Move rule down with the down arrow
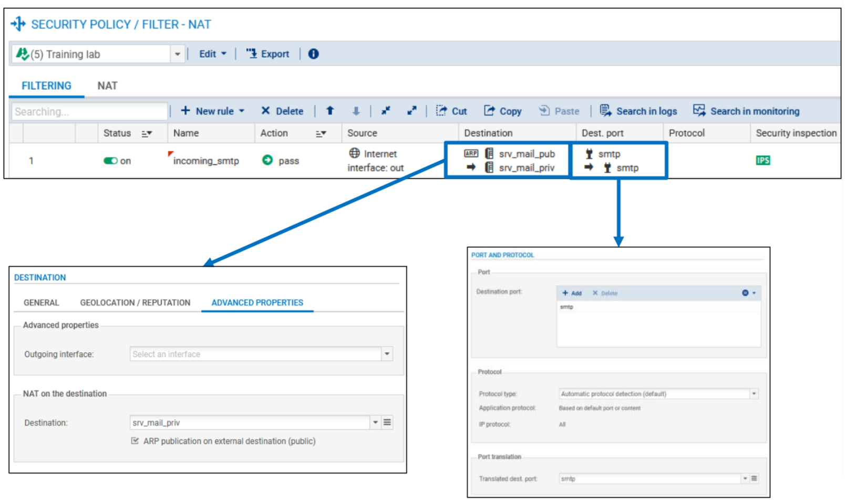The width and height of the screenshot is (846, 504). [x=356, y=111]
